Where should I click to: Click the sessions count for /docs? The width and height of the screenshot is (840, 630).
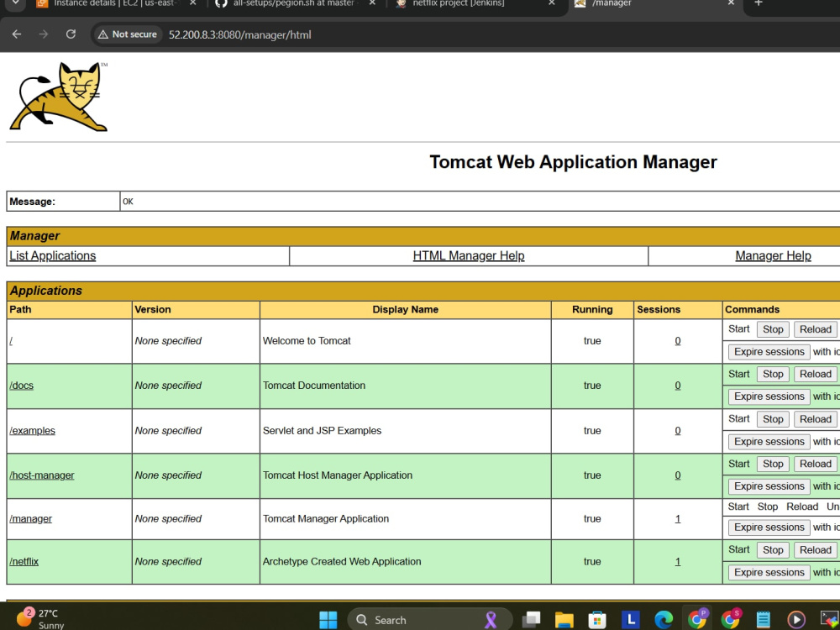pyautogui.click(x=678, y=386)
